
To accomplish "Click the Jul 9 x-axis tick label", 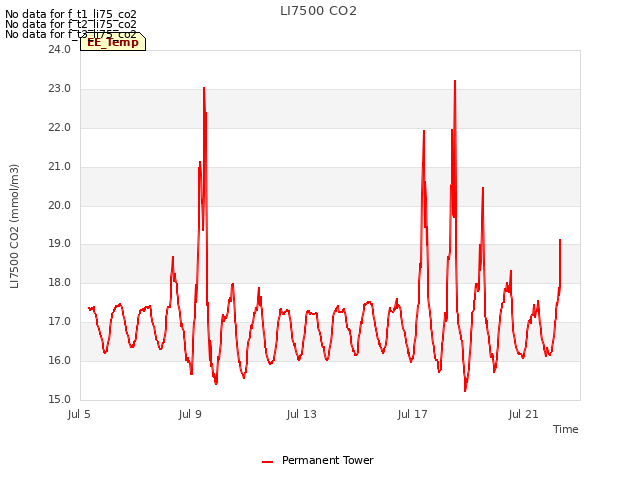I will click(x=190, y=414).
